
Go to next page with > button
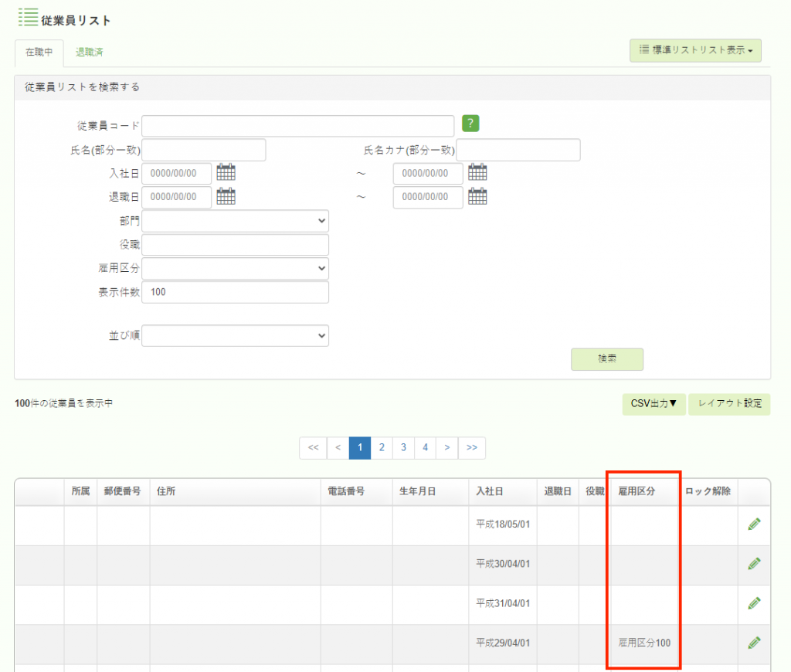point(447,448)
